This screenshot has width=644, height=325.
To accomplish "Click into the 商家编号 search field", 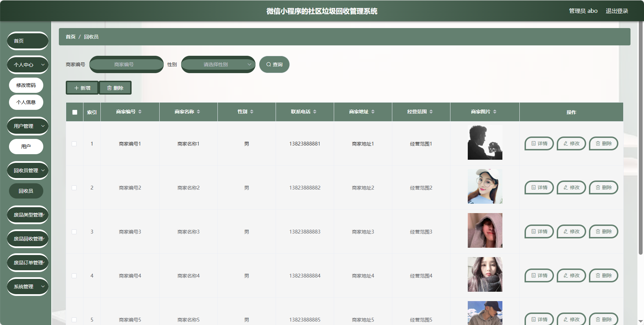I will (x=126, y=64).
